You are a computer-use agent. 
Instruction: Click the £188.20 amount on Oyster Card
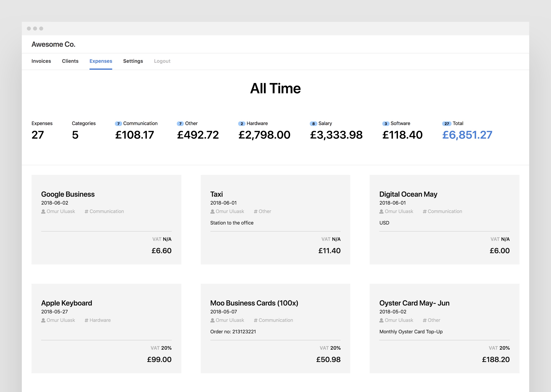tap(496, 360)
